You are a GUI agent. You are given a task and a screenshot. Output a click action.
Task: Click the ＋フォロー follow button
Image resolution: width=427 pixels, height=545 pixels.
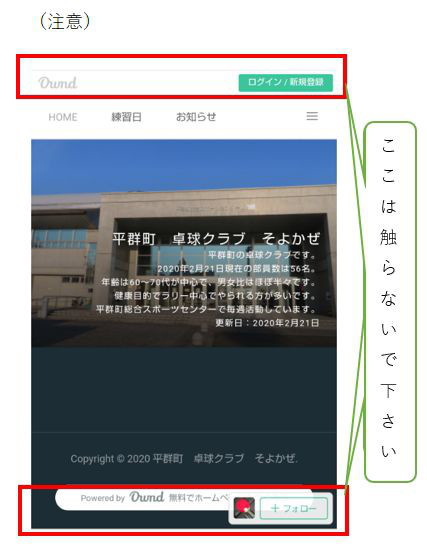coord(294,509)
